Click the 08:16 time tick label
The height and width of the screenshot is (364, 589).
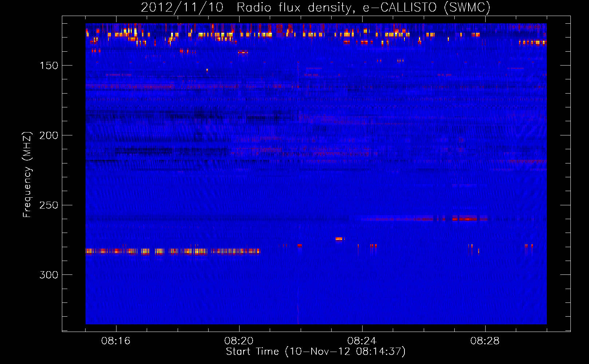click(x=116, y=341)
